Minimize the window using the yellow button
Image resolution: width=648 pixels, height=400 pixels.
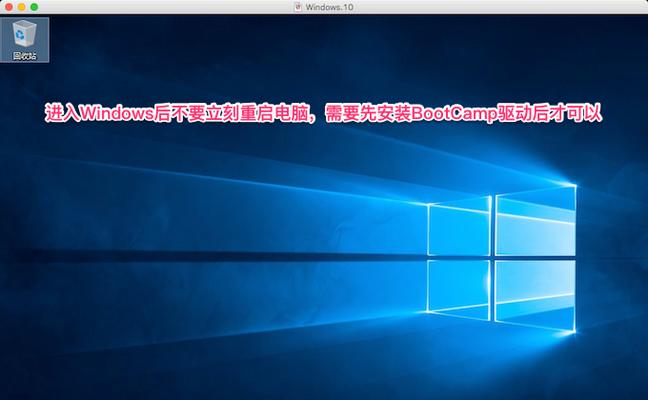pyautogui.click(x=22, y=7)
